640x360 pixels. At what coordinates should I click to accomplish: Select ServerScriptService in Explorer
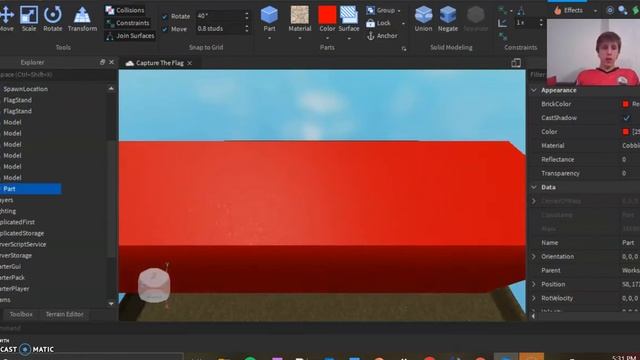[23, 244]
